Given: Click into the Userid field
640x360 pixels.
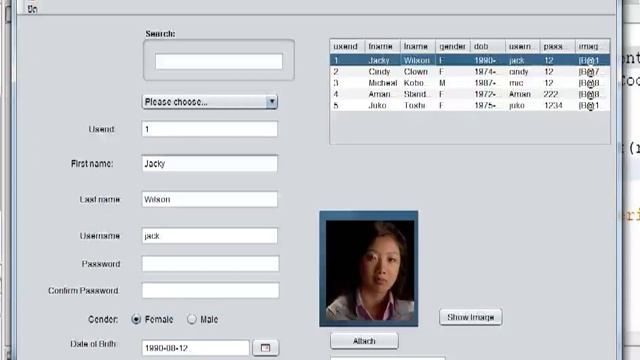Looking at the screenshot, I should click(210, 129).
